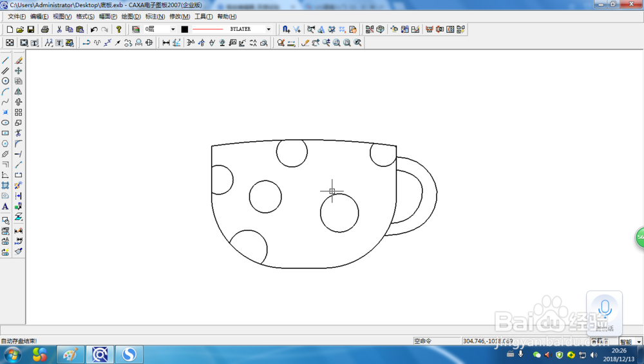This screenshot has height=364, width=644.
Task: Click the volume speaker tray icon
Action: pos(594,354)
